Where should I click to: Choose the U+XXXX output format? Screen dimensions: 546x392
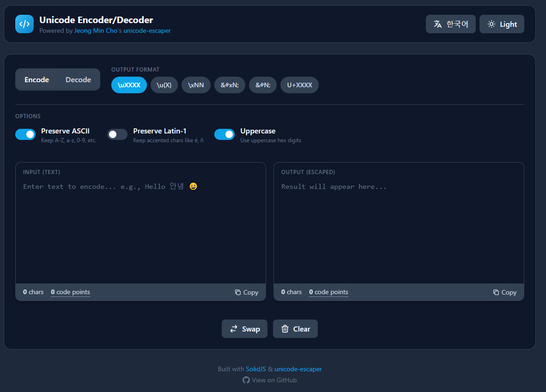[x=299, y=85]
